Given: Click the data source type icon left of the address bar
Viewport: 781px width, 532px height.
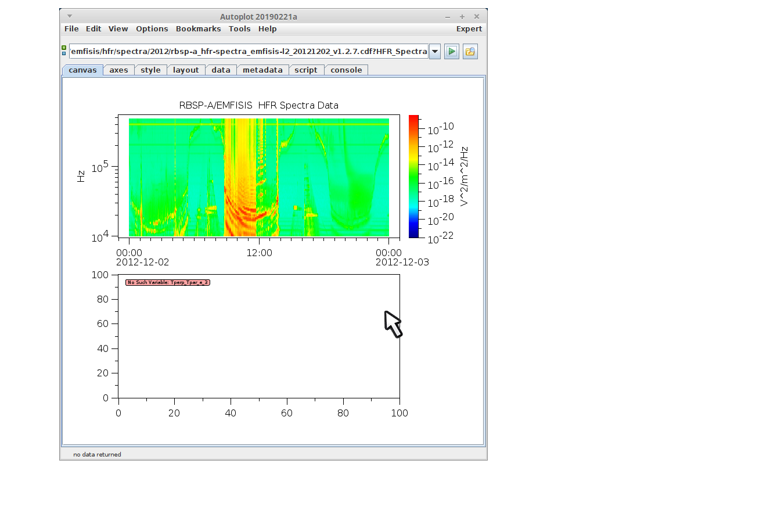Looking at the screenshot, I should pyautogui.click(x=64, y=51).
